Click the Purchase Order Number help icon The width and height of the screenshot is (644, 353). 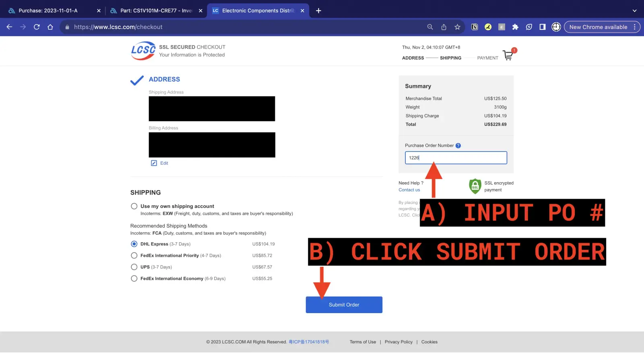458,145
